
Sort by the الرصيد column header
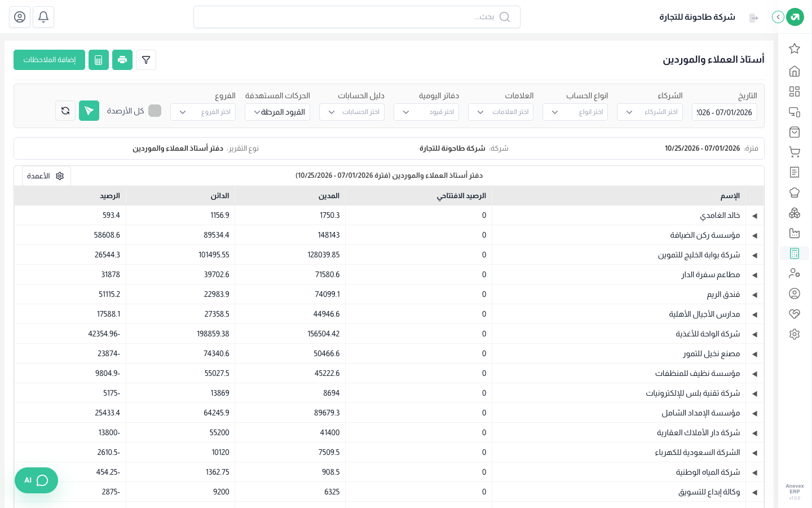[70, 196]
